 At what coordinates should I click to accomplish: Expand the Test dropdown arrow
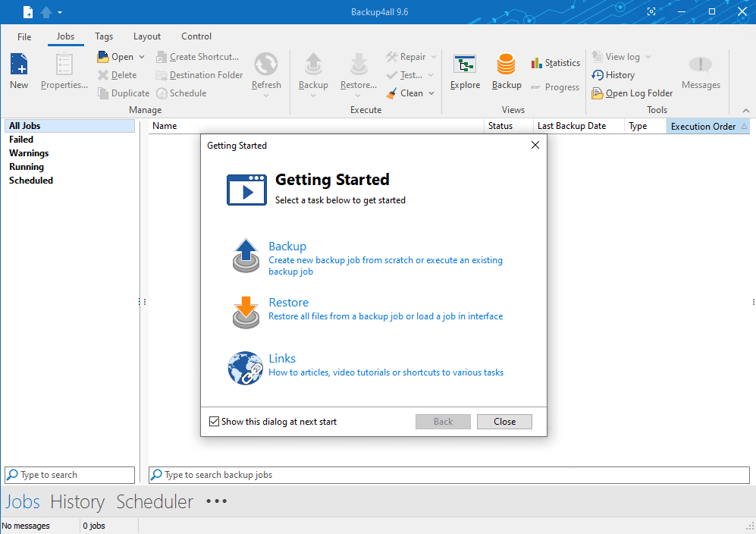[x=431, y=75]
